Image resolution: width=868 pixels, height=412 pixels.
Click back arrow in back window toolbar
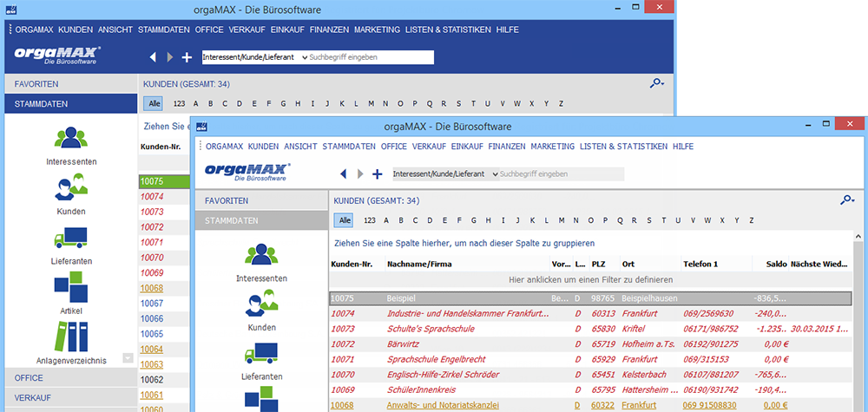click(x=154, y=57)
